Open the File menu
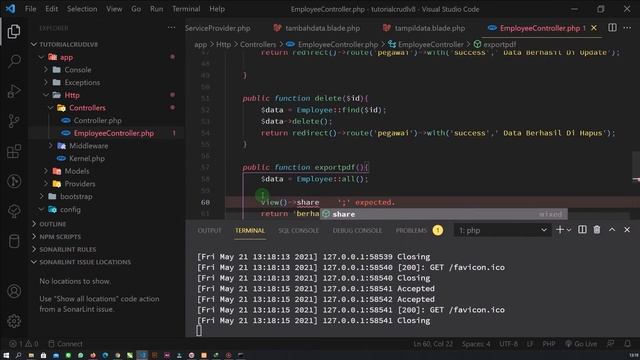Image resolution: width=640 pixels, height=360 pixels. pyautogui.click(x=31, y=9)
